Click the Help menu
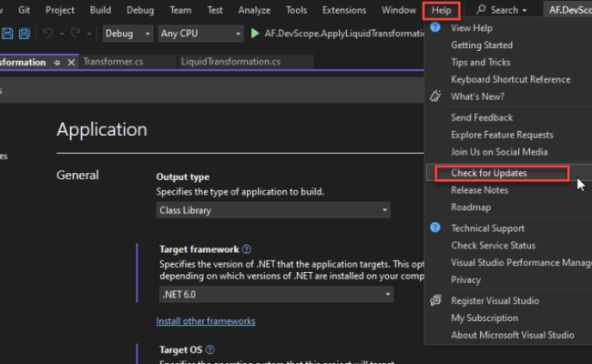This screenshot has height=364, width=592. pos(442,10)
